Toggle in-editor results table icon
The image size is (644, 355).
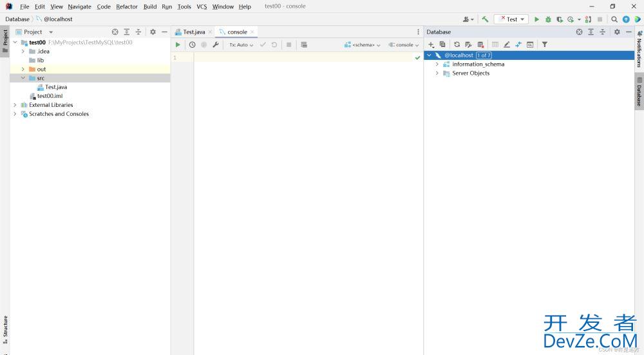coord(304,45)
